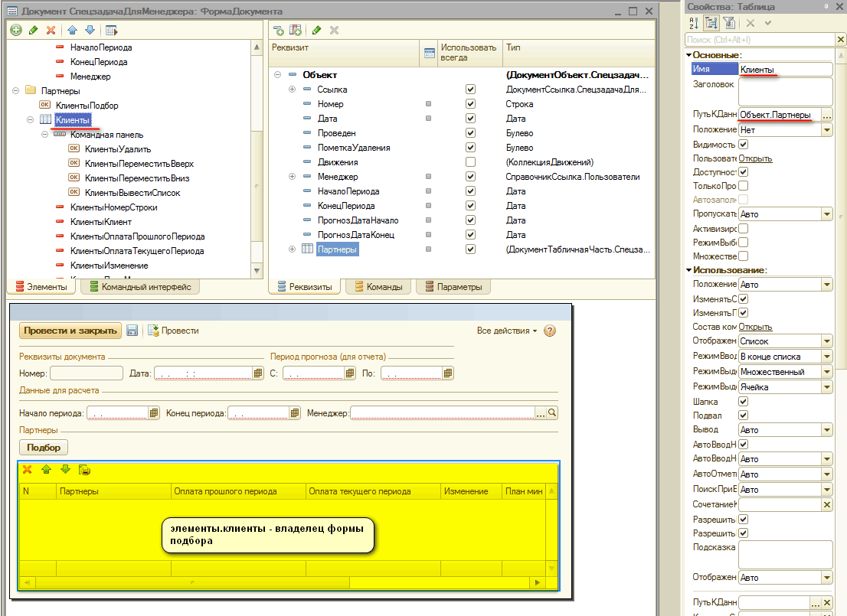Click the add attribute icon in Реквизиты toolbar

click(279, 31)
